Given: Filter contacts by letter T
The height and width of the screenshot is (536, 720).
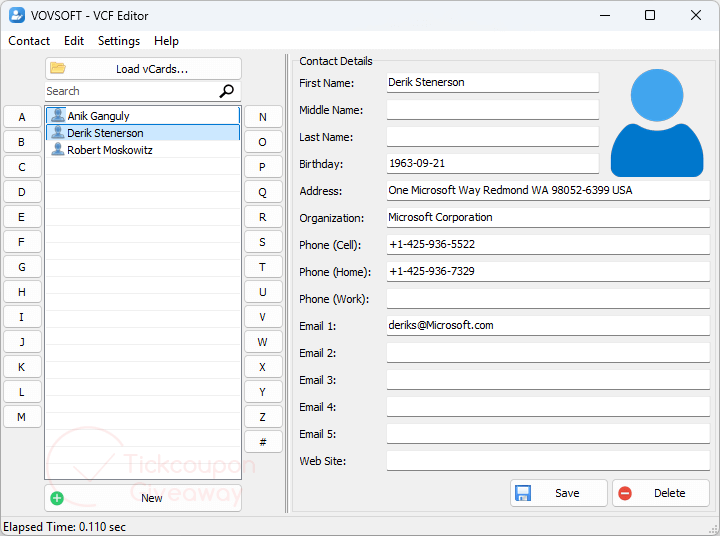Looking at the screenshot, I should pos(263,267).
